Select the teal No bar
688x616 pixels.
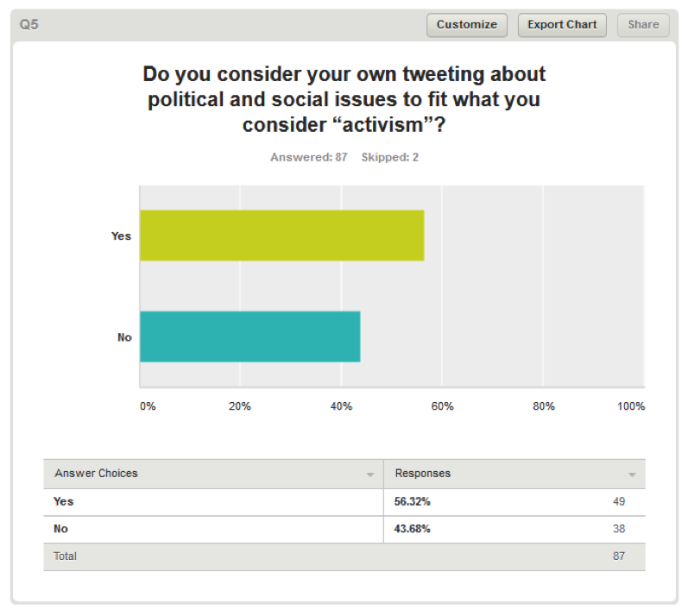(x=250, y=336)
